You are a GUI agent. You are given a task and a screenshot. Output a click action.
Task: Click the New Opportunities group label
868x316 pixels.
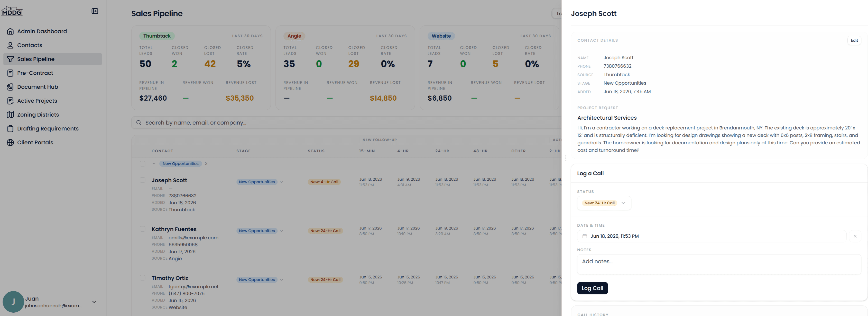(181, 164)
